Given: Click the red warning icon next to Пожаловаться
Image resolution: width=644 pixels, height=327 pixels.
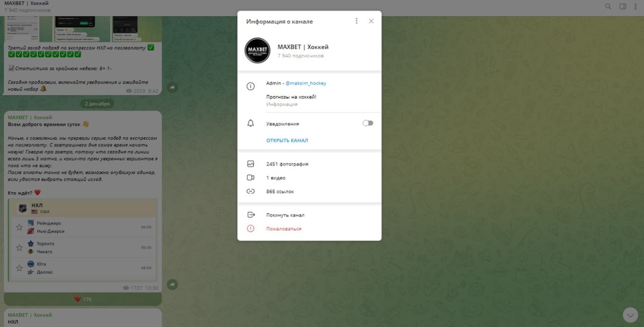Looking at the screenshot, I should pos(250,229).
